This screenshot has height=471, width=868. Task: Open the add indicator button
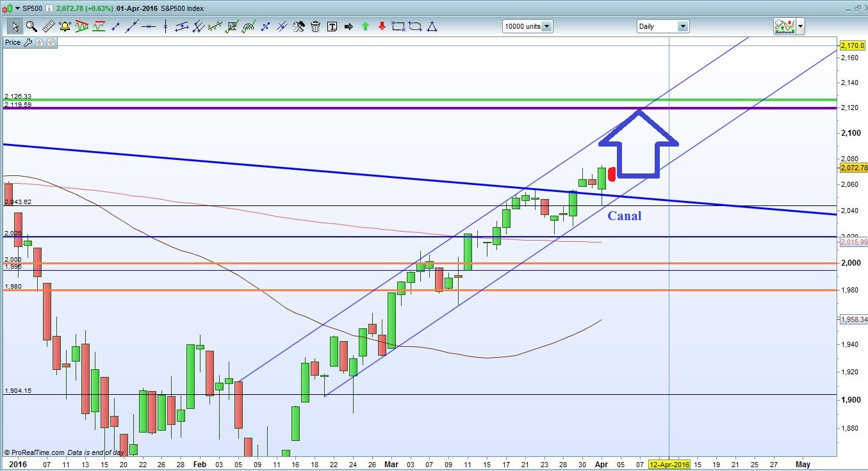click(x=785, y=26)
